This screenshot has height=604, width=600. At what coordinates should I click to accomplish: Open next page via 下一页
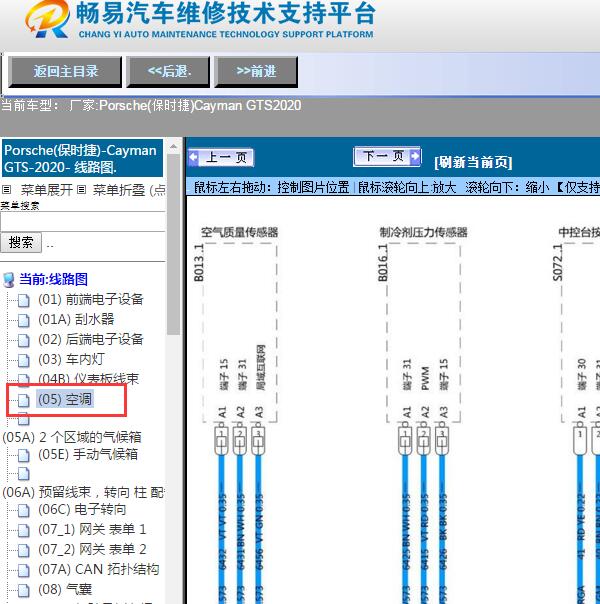pyautogui.click(x=387, y=156)
